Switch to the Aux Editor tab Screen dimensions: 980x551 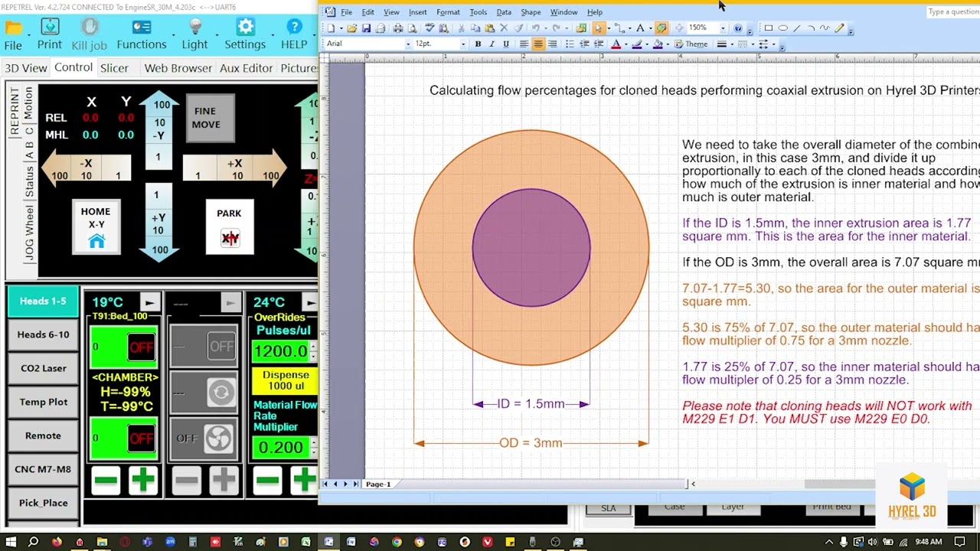point(246,68)
